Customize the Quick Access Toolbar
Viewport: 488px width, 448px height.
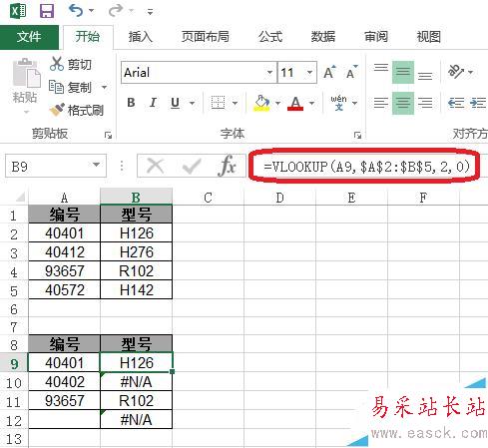[x=151, y=12]
